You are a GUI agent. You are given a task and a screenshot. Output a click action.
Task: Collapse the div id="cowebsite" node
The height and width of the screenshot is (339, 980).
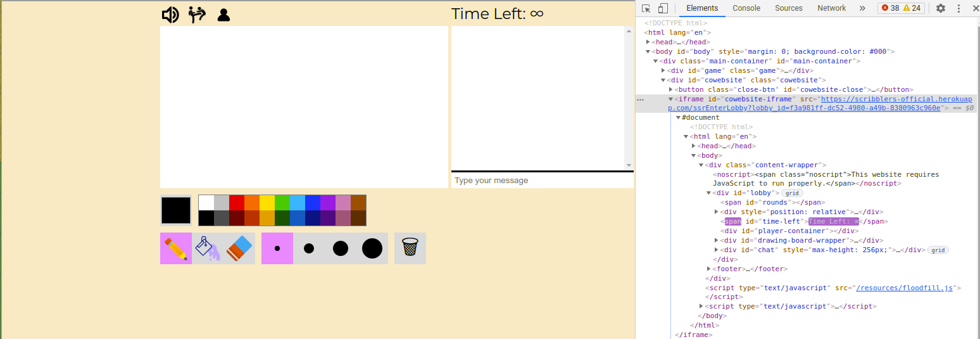[x=663, y=80]
